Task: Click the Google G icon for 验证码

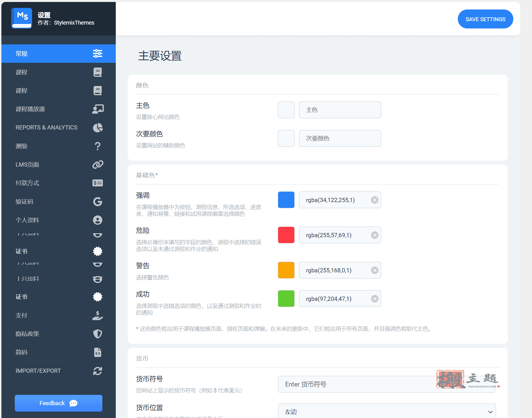Action: 98,201
